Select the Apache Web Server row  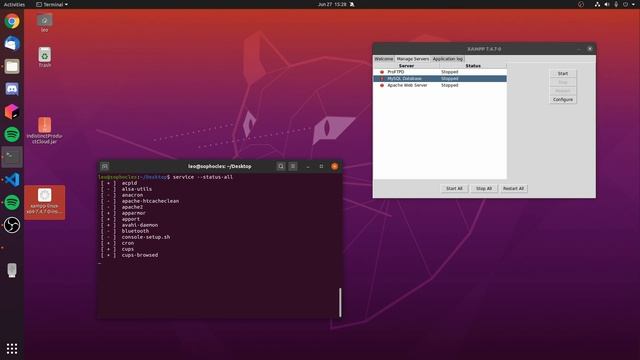pos(440,85)
